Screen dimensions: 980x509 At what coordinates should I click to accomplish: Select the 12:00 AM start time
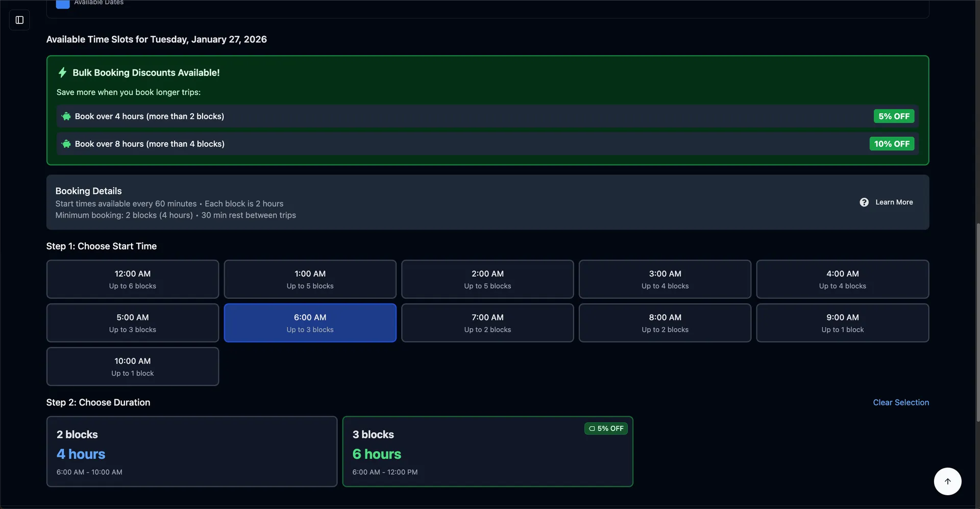[x=132, y=279]
